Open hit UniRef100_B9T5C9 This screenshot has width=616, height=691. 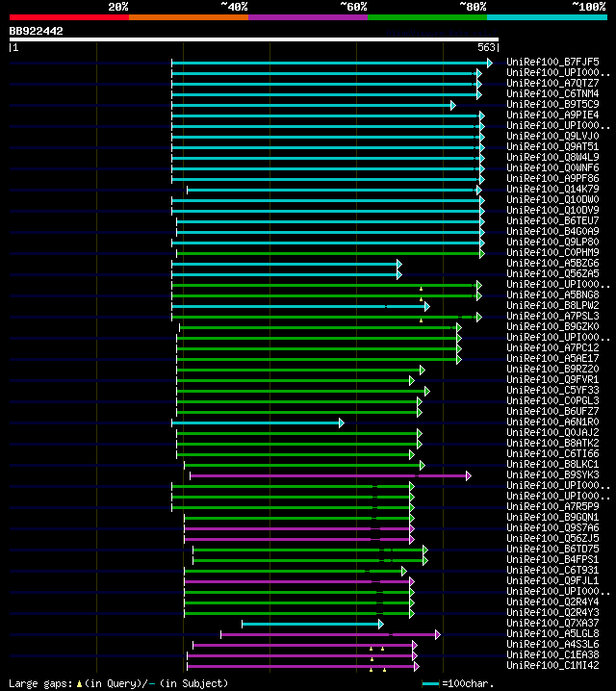point(552,104)
